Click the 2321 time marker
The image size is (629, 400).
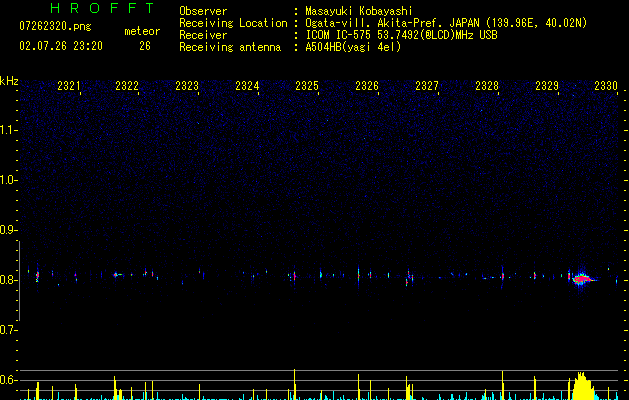pyautogui.click(x=69, y=86)
